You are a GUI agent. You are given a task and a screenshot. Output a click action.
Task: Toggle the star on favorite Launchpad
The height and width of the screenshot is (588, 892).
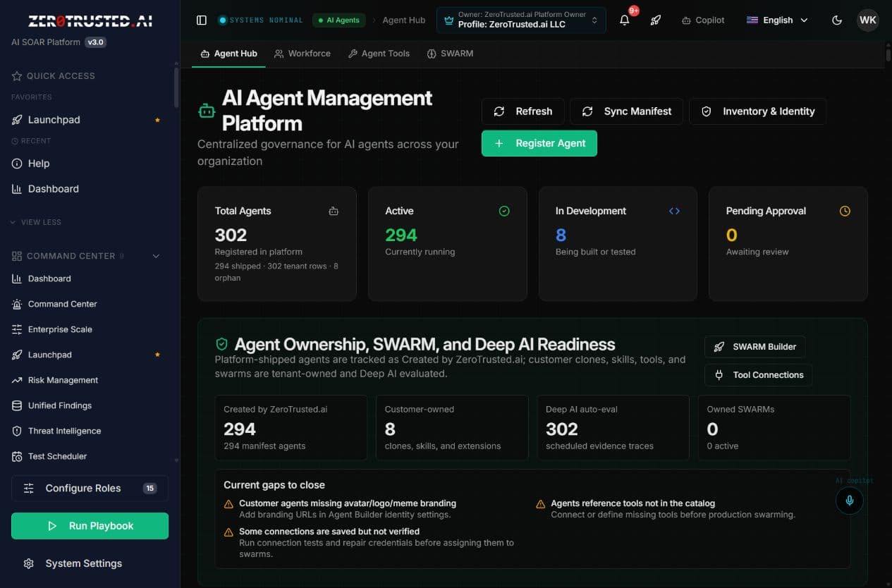[157, 120]
